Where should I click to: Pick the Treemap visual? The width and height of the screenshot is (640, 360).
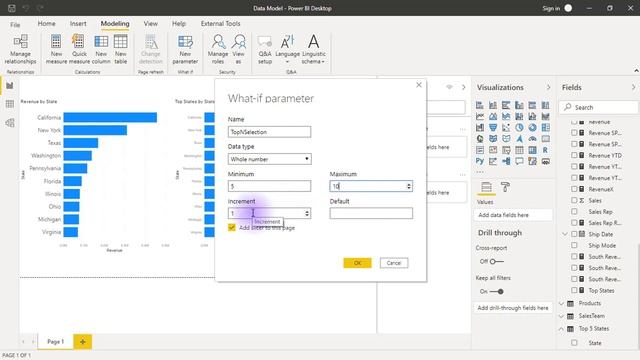pyautogui.click(x=545, y=127)
